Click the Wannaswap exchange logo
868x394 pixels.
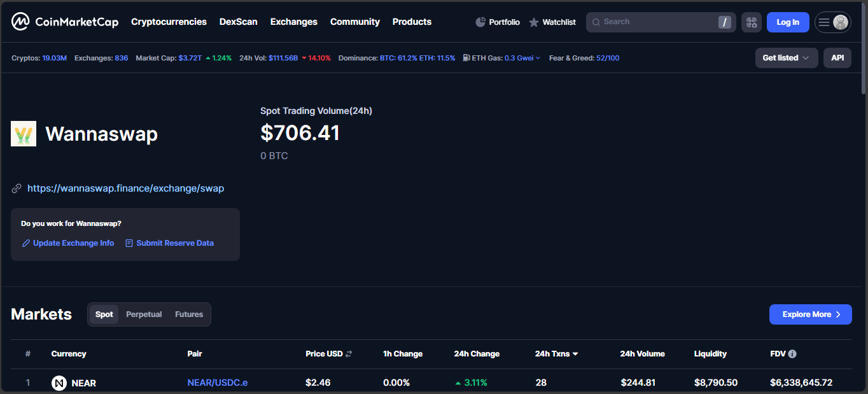click(x=24, y=134)
